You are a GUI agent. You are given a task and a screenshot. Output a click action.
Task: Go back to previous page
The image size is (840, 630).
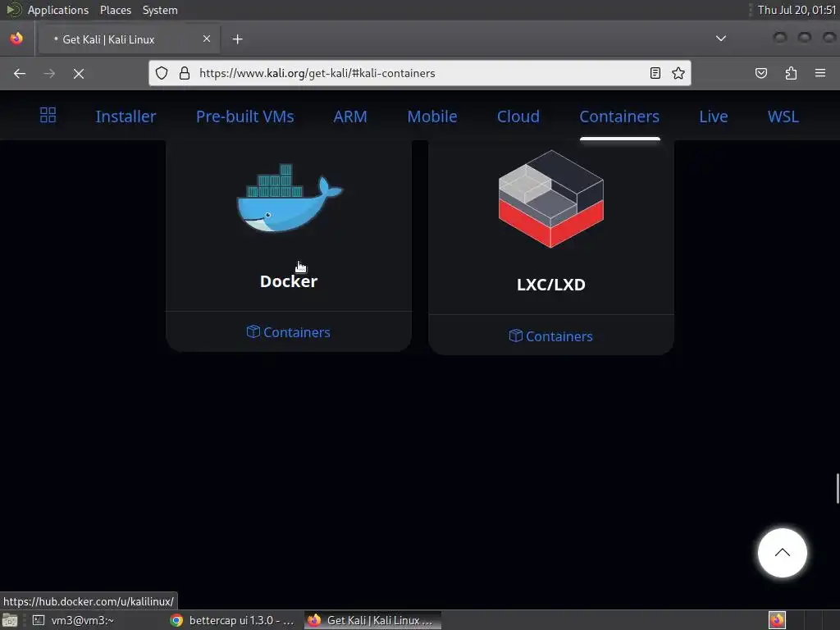point(20,73)
